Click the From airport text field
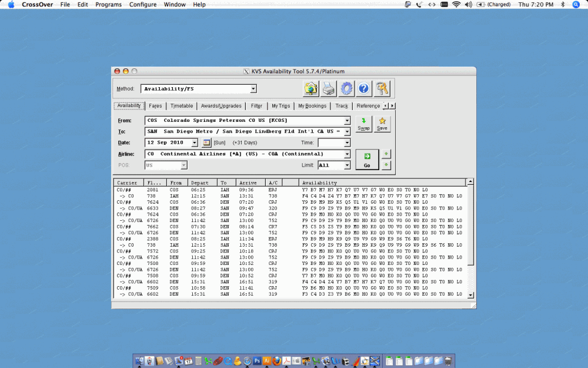 pyautogui.click(x=245, y=121)
